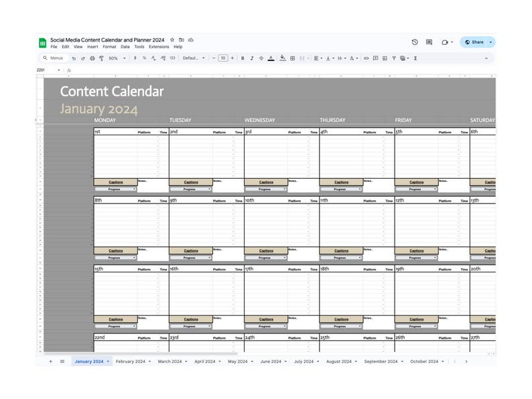This screenshot has height=399, width=532.
Task: Open the File menu
Action: (54, 47)
